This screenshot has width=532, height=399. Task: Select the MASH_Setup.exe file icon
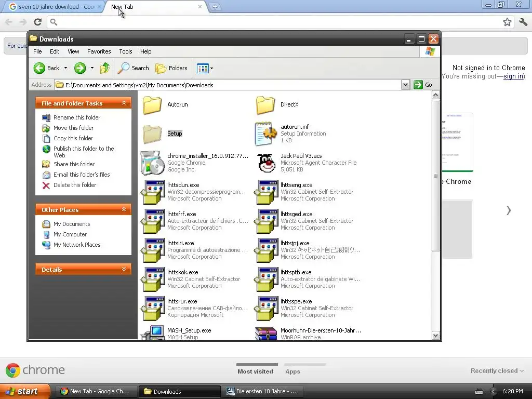[152, 333]
